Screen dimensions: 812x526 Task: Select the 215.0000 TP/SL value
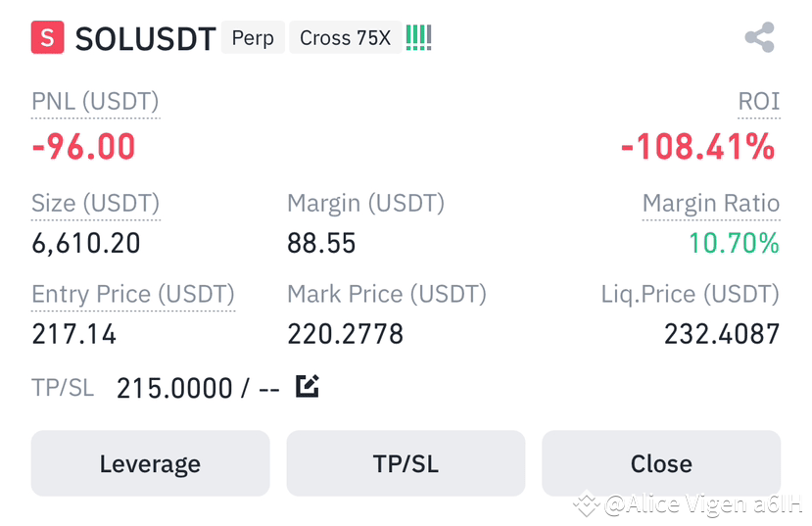[x=174, y=388]
